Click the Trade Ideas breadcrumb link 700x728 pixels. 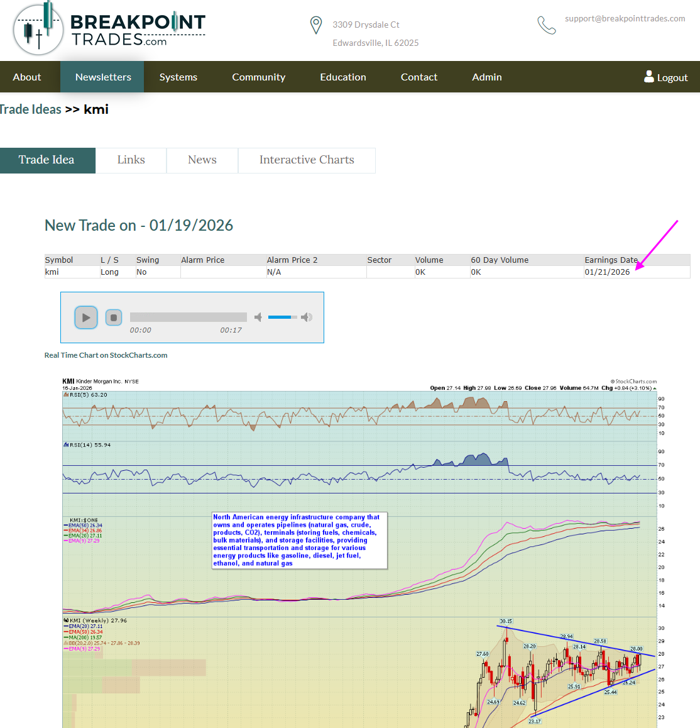pos(30,109)
